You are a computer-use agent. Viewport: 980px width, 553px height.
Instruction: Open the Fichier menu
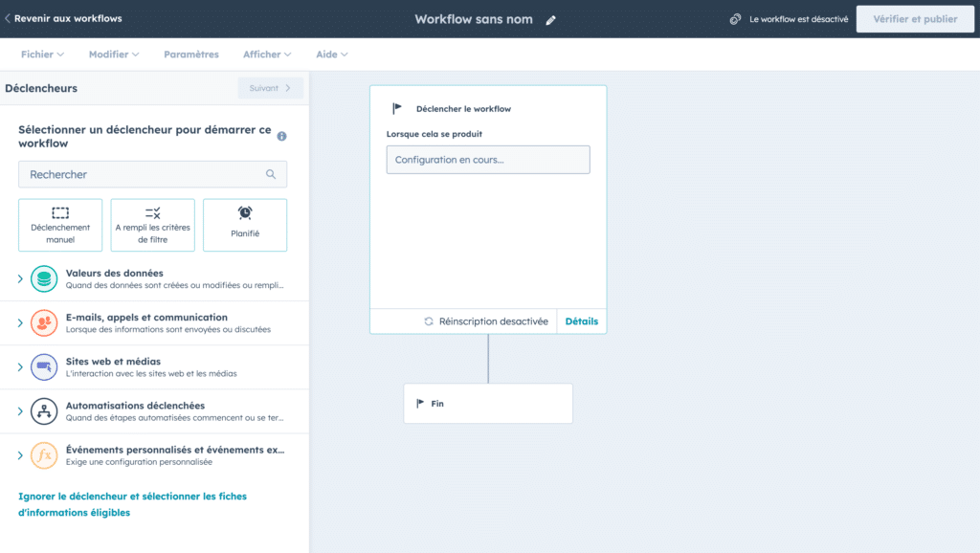coord(42,55)
